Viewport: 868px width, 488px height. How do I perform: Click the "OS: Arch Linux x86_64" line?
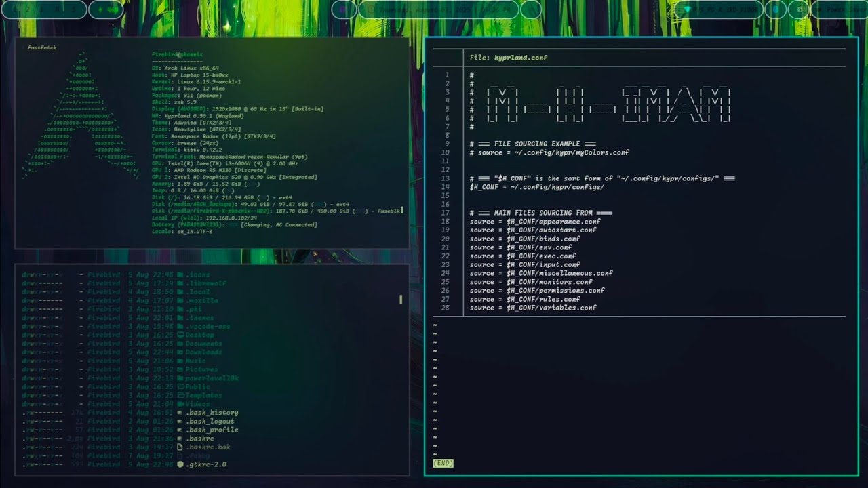coord(185,68)
